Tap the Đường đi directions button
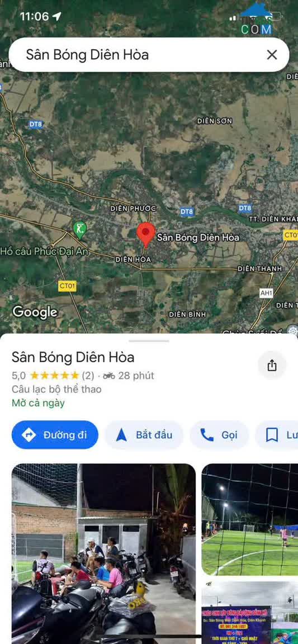 55,434
